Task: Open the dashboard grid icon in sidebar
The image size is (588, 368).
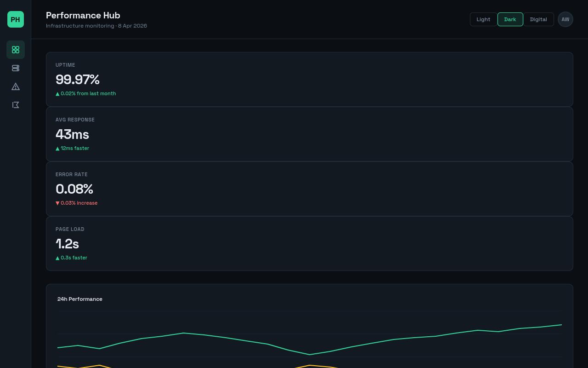Action: pyautogui.click(x=16, y=50)
